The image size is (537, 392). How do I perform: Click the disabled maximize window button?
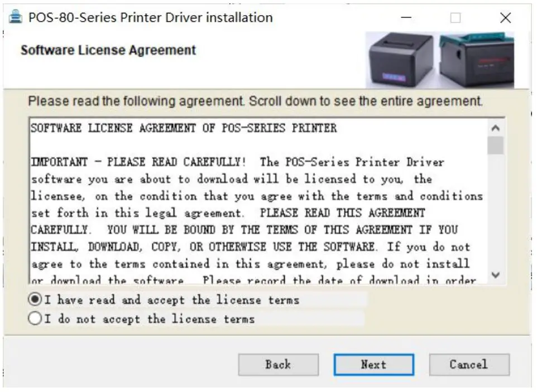click(x=456, y=17)
